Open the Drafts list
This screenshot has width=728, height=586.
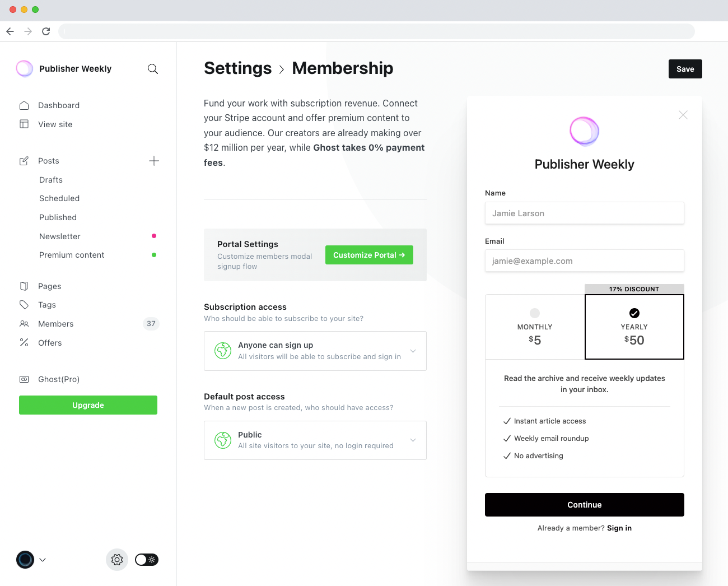[51, 180]
